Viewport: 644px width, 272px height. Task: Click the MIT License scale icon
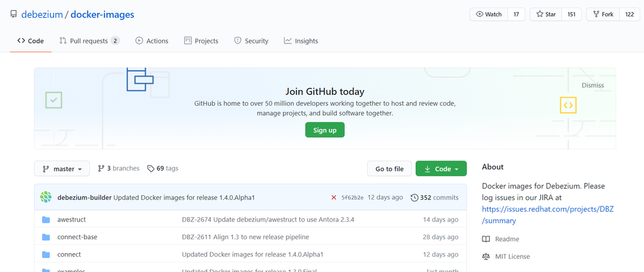[x=486, y=256]
